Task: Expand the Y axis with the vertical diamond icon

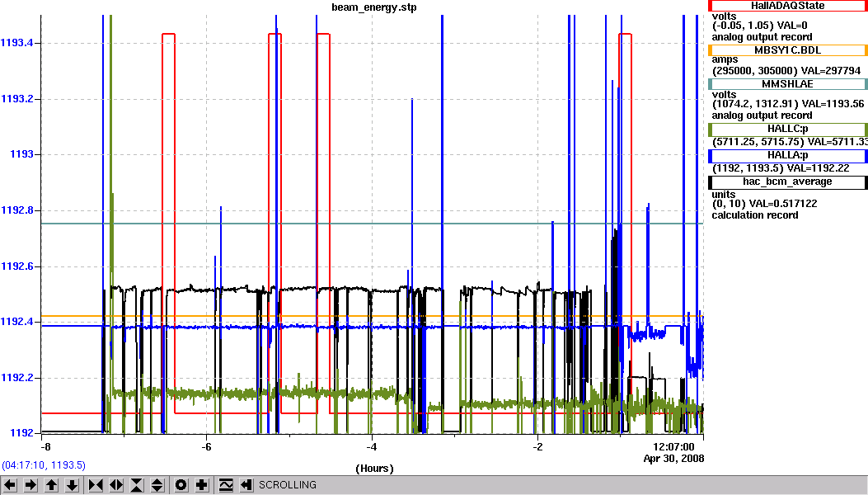Action: pos(157,485)
